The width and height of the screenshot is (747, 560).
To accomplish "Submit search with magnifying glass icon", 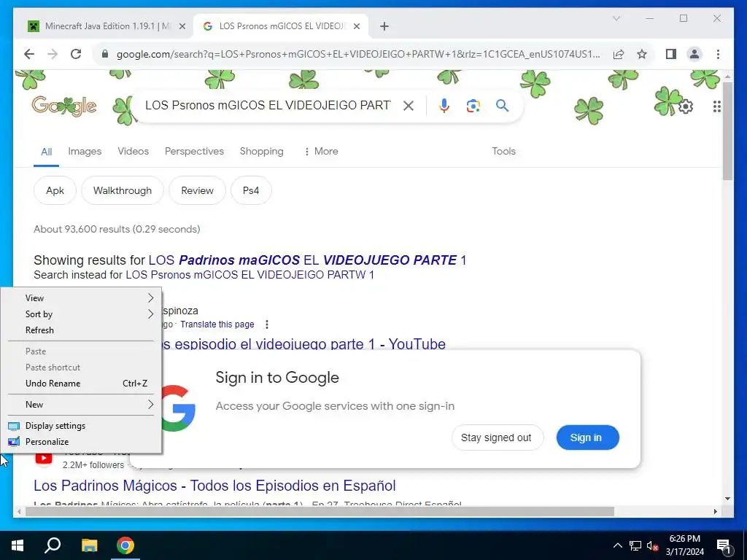I will [x=502, y=106].
